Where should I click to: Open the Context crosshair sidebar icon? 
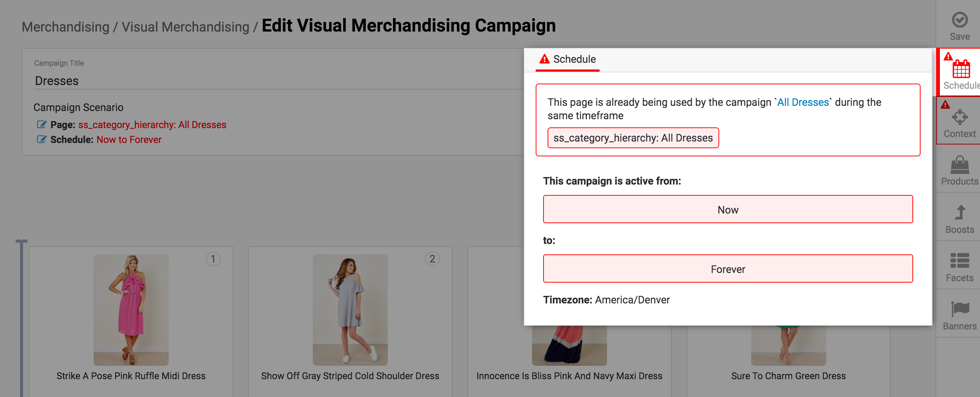pyautogui.click(x=959, y=117)
